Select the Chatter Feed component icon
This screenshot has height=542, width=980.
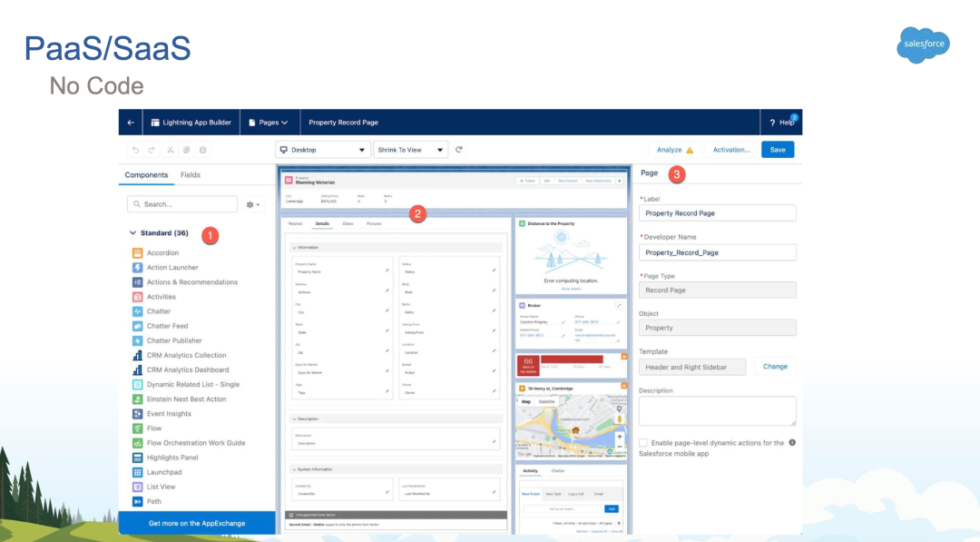point(138,326)
